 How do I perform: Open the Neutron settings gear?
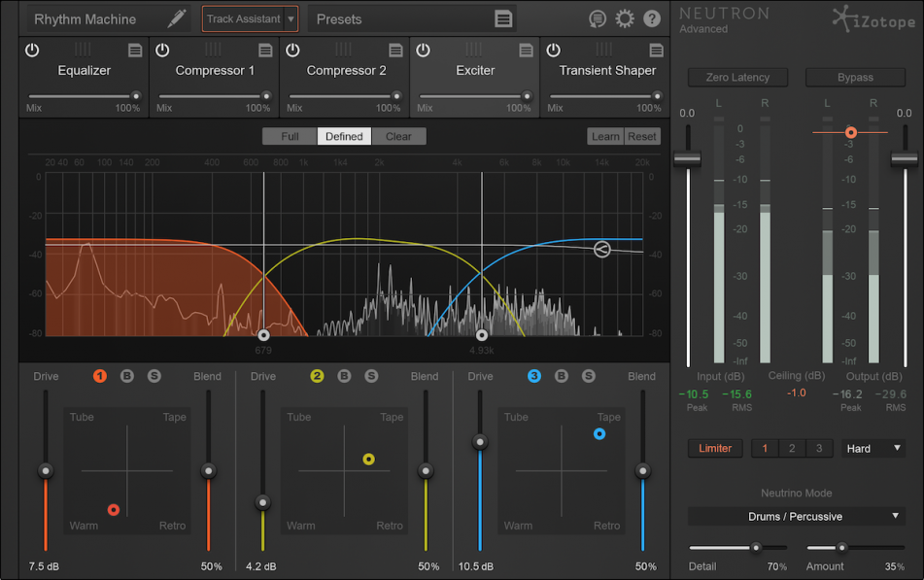[627, 18]
